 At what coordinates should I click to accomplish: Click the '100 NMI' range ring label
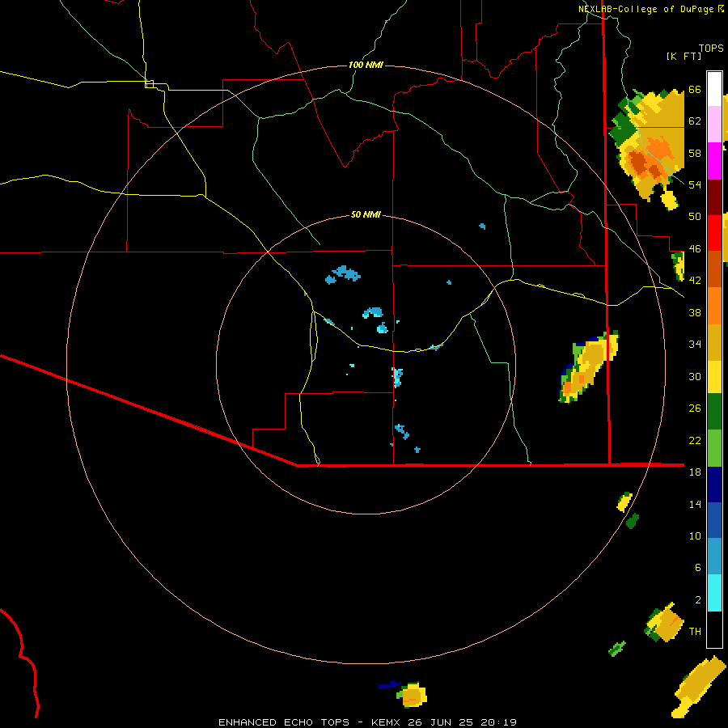click(366, 65)
